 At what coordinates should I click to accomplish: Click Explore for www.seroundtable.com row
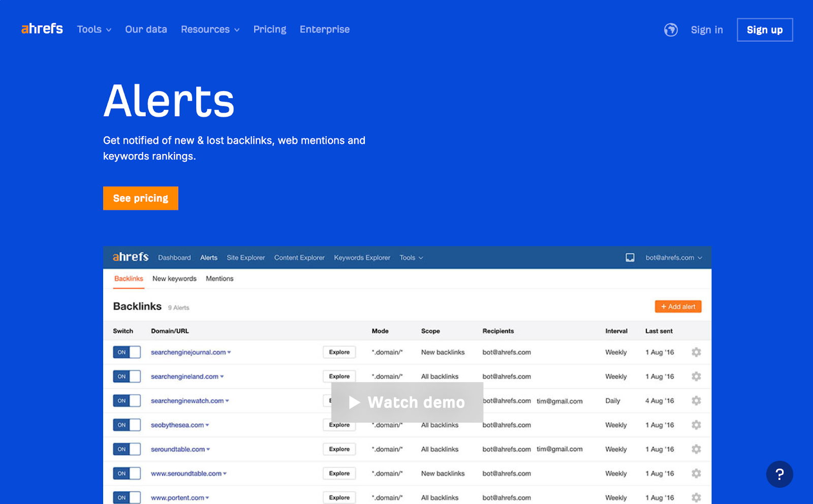[x=339, y=474]
